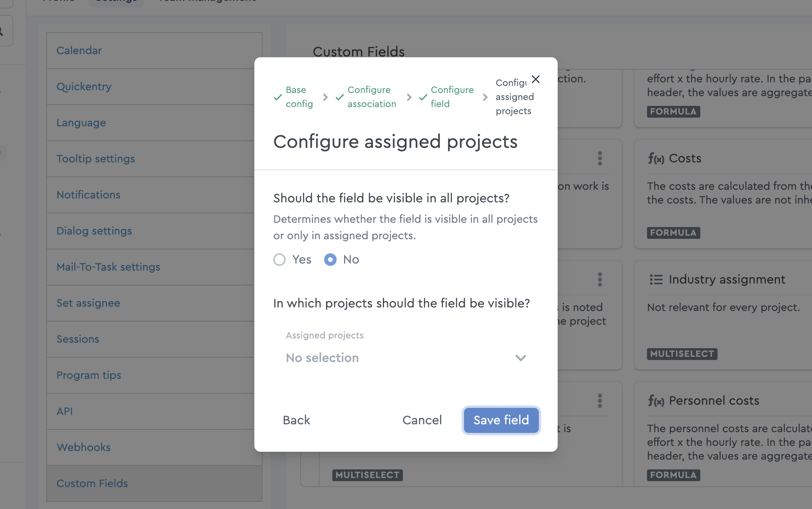Open the Personnel costs field card

click(723, 434)
